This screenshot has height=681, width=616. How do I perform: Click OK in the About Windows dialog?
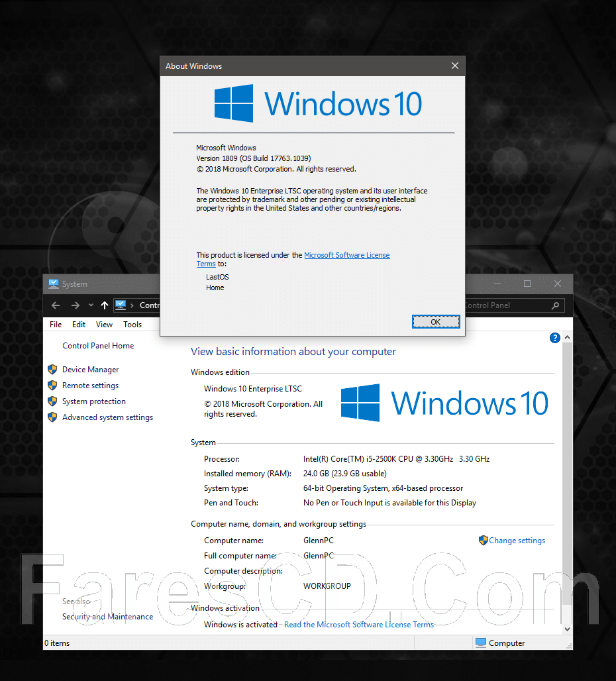pyautogui.click(x=435, y=322)
